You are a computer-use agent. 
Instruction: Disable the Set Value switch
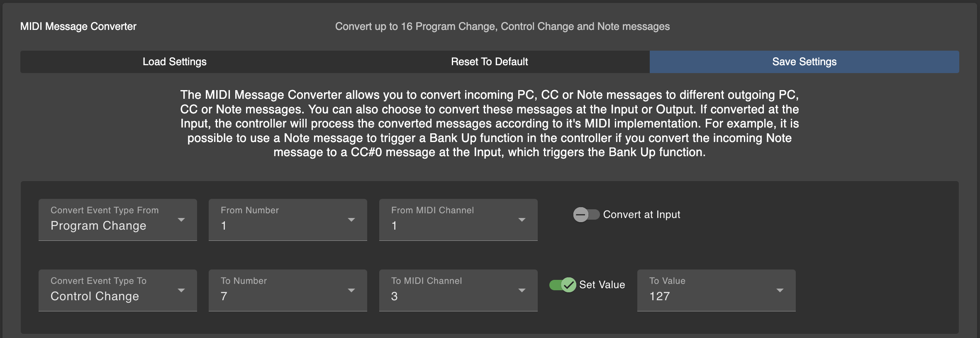click(x=563, y=285)
